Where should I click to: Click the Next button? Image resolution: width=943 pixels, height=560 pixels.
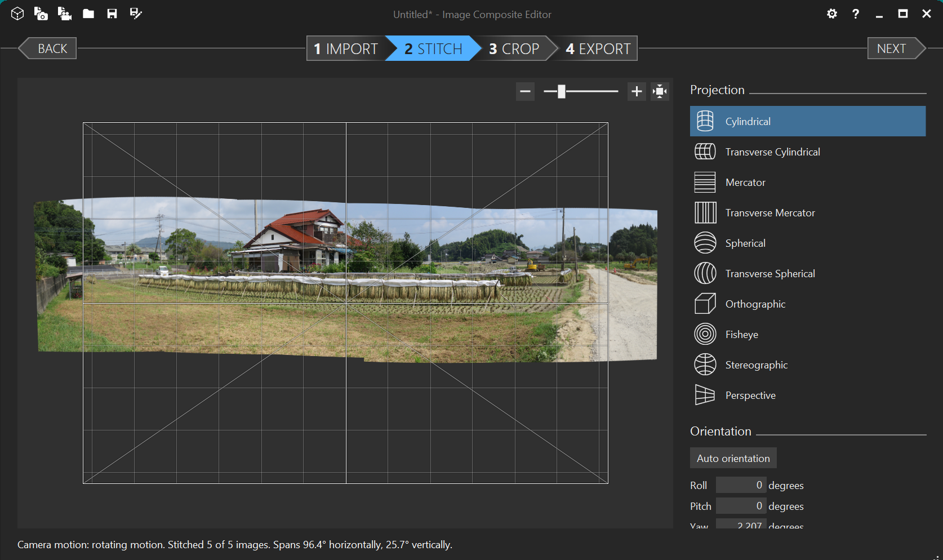click(892, 48)
